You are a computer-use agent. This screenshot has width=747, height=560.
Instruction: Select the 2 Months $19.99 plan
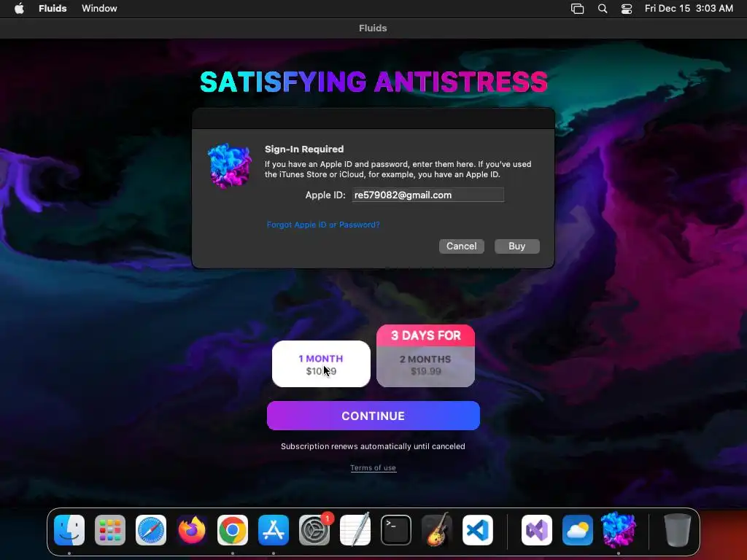(x=425, y=366)
